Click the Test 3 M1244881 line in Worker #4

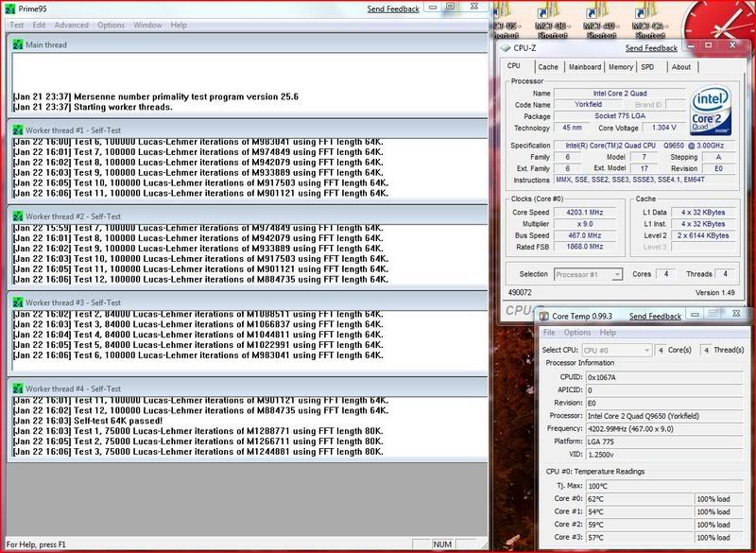(198, 452)
